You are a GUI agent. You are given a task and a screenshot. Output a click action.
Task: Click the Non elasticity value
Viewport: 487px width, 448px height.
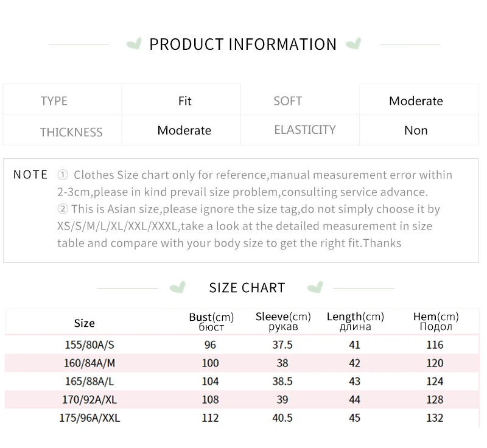coord(416,130)
